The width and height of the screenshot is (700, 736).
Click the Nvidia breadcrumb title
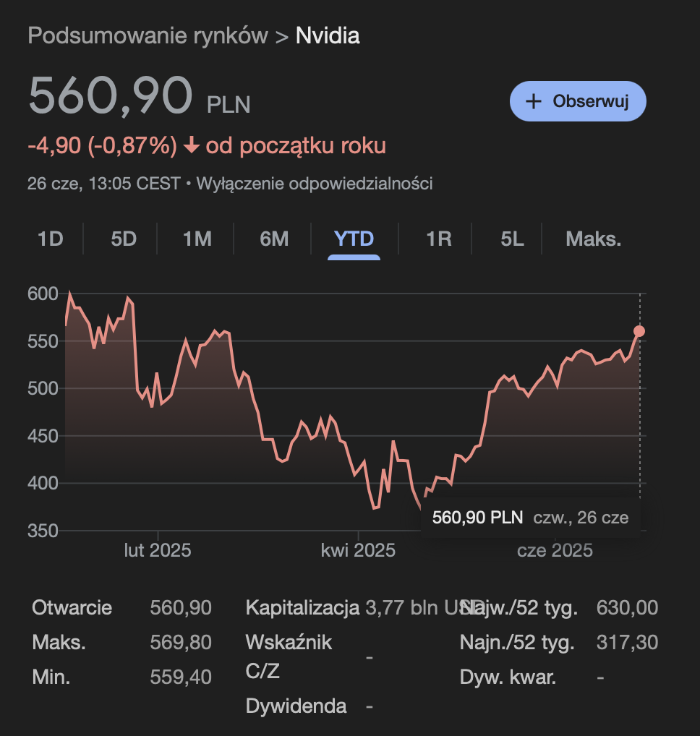(328, 35)
